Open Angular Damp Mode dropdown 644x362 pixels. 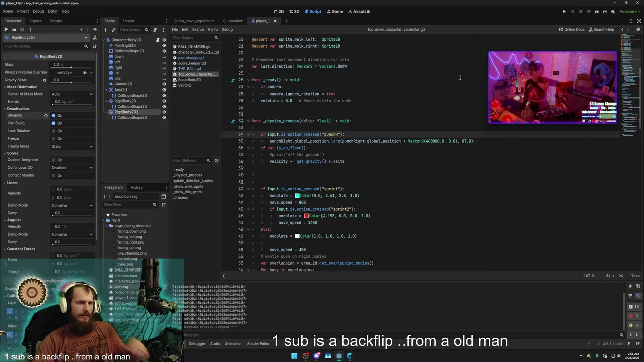72,234
